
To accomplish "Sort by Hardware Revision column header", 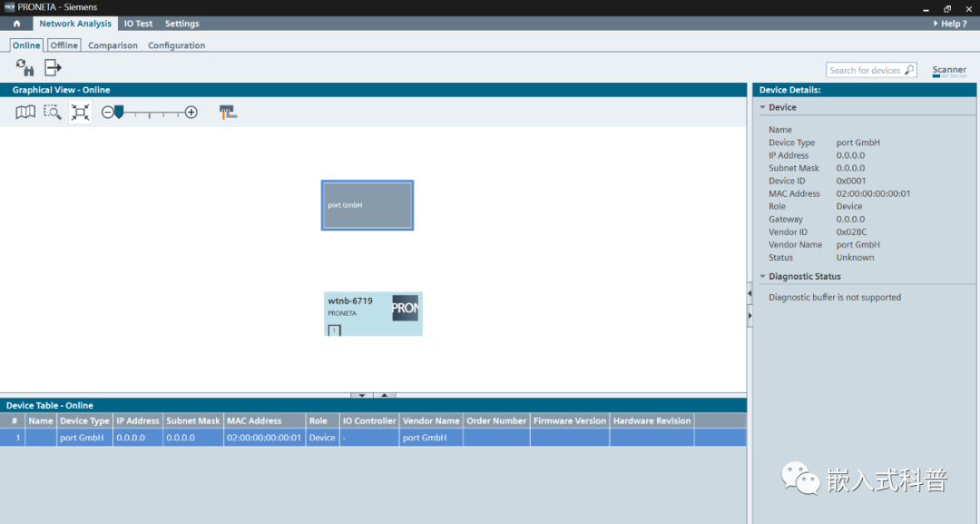I will click(x=652, y=420).
